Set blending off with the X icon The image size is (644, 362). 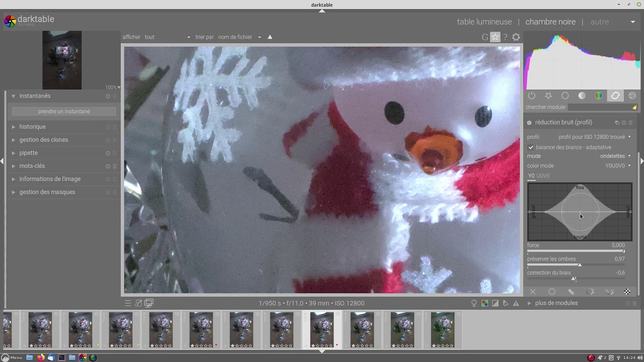click(533, 292)
